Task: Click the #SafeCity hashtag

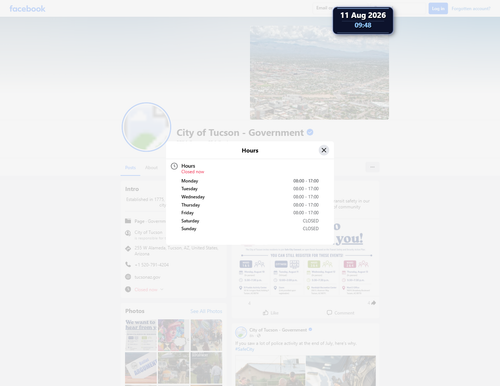Action: tap(245, 349)
